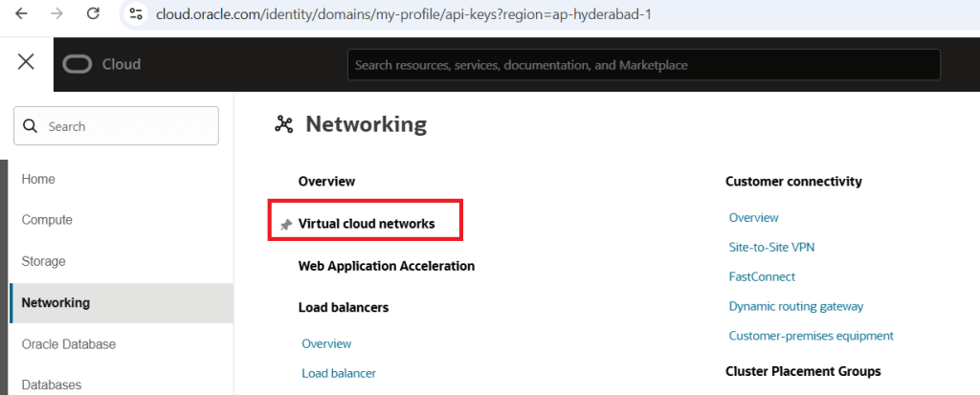Screen dimensions: 980x395
Task: Click the browser back arrow
Action: click(x=21, y=14)
